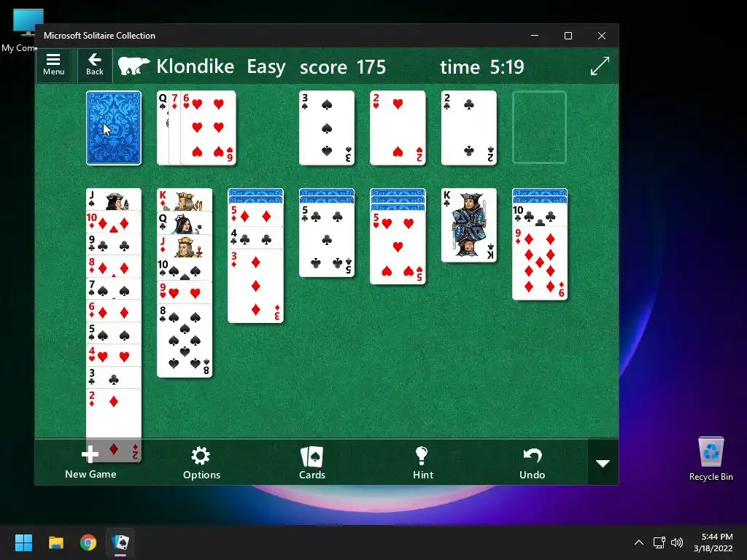Collapse the bottom toolbar with the down arrow
The image size is (747, 560).
coord(603,463)
